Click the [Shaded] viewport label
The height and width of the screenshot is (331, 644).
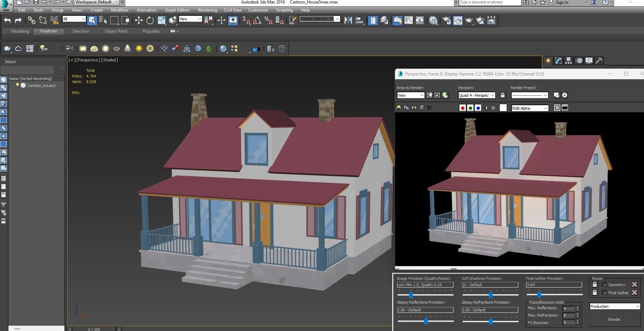tap(110, 60)
